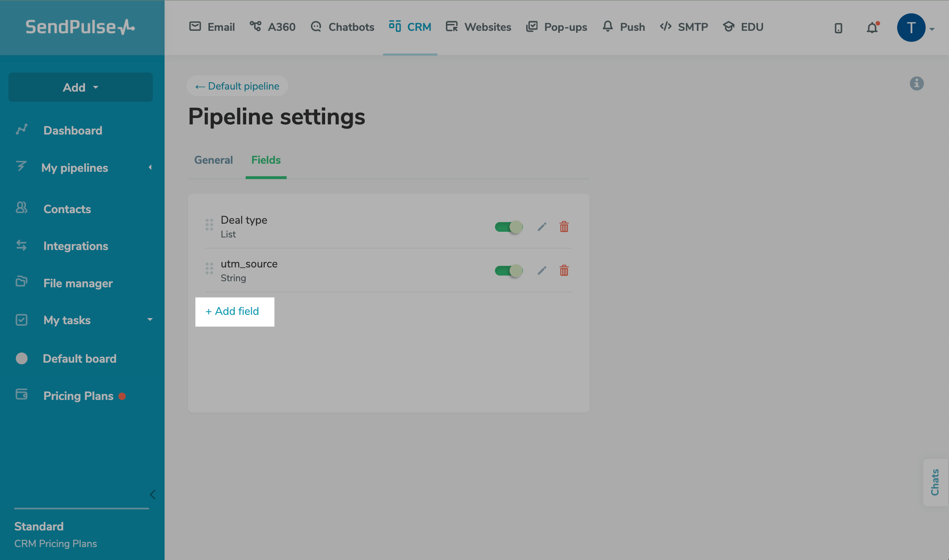The height and width of the screenshot is (560, 949).
Task: Open the Chats side panel tab
Action: [935, 482]
